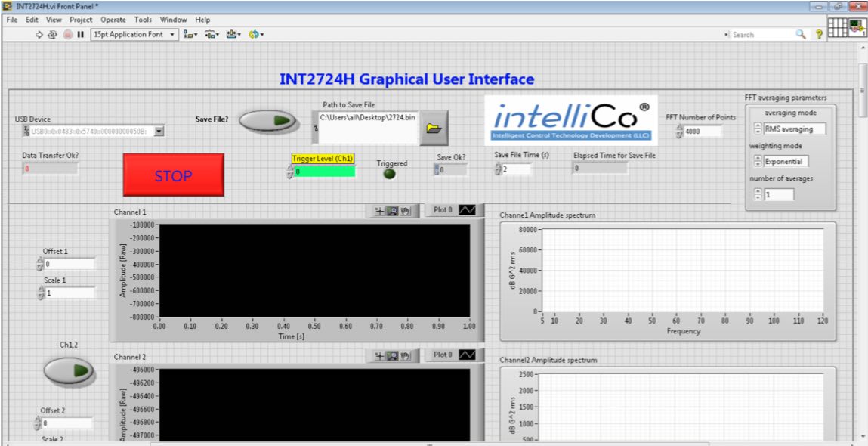Pause execution with the toolbar Pause button
Viewport: 868px width, 446px height.
(80, 35)
